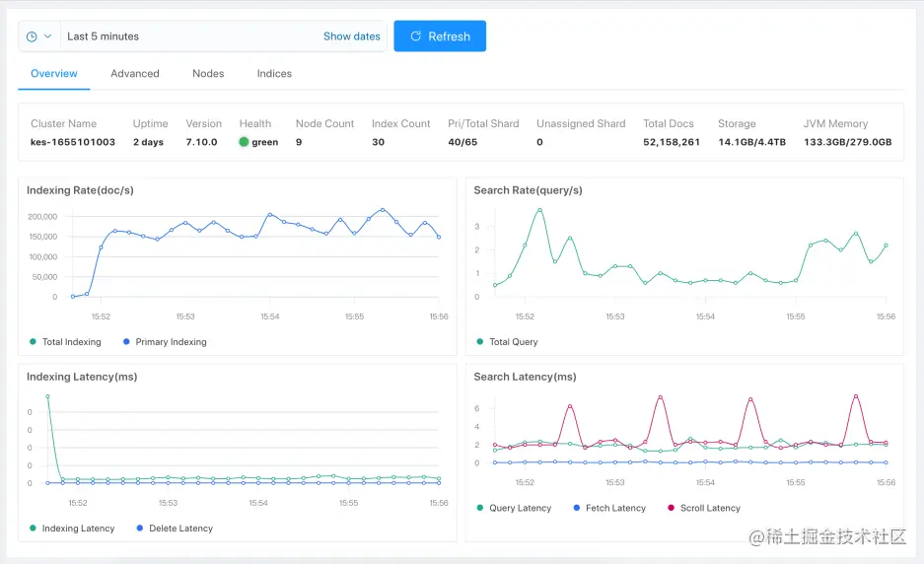
Task: Click the clock icon in time picker
Action: (32, 36)
